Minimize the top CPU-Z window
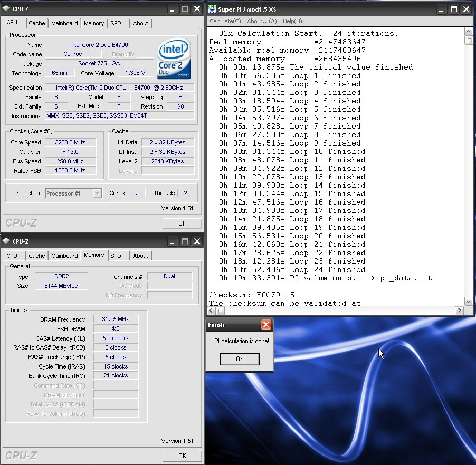476x465 pixels. 172,9
